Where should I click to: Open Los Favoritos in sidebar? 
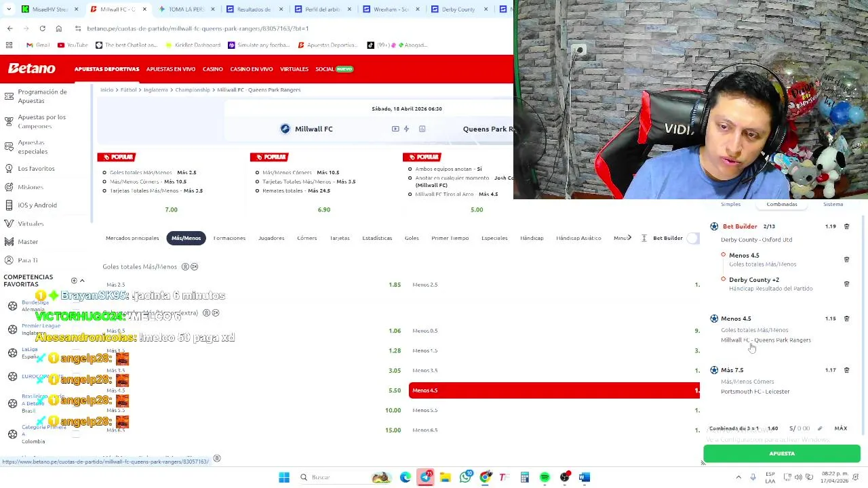tap(36, 168)
